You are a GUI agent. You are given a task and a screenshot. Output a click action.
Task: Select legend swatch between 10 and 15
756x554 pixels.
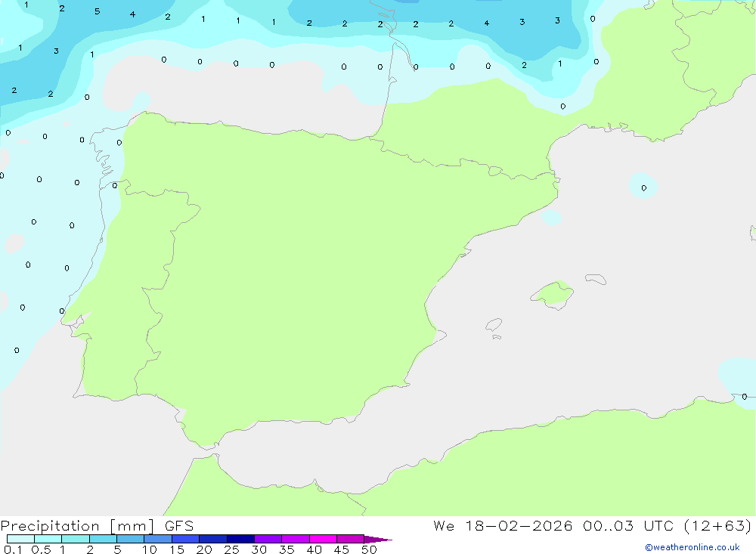(158, 539)
